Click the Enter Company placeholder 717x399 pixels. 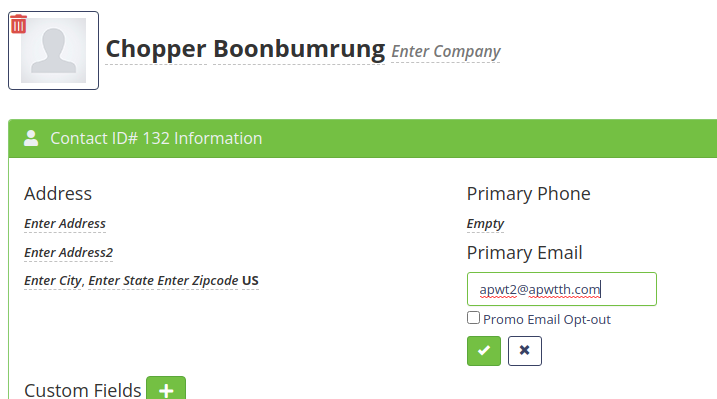[x=446, y=52]
